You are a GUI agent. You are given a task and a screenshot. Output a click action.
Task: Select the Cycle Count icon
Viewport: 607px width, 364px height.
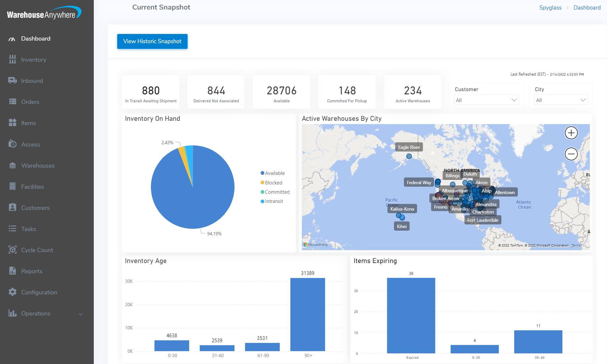(x=13, y=250)
